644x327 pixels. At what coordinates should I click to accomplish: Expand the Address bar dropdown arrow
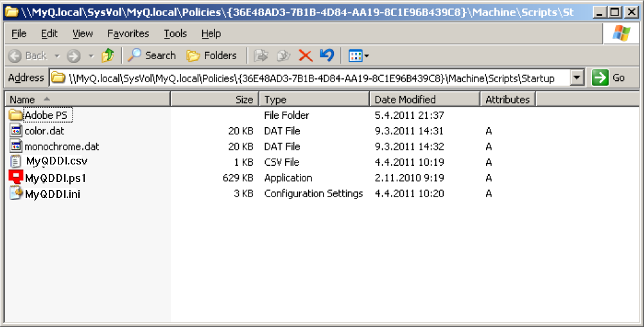[x=577, y=78]
